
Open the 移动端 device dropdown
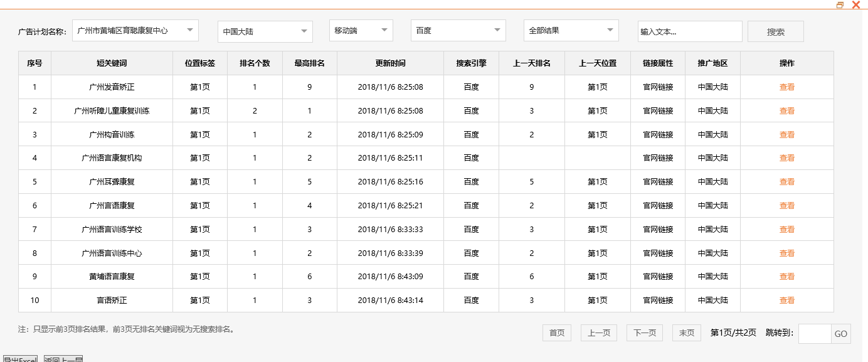[361, 30]
